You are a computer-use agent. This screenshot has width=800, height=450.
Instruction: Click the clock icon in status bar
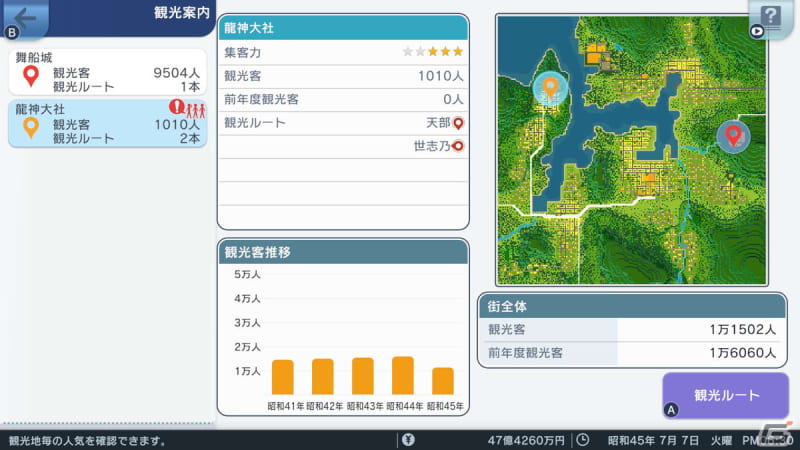[583, 440]
